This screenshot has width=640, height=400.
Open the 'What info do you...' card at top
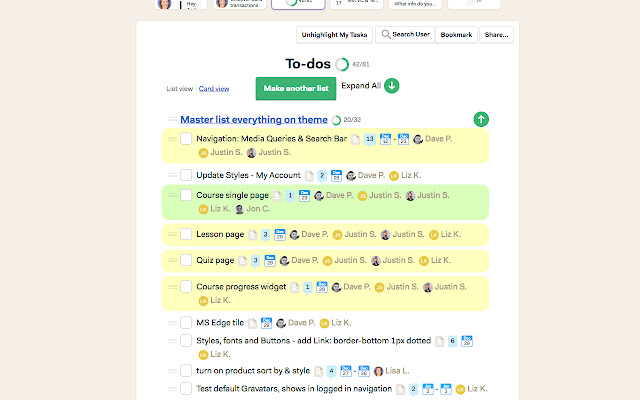pyautogui.click(x=415, y=4)
